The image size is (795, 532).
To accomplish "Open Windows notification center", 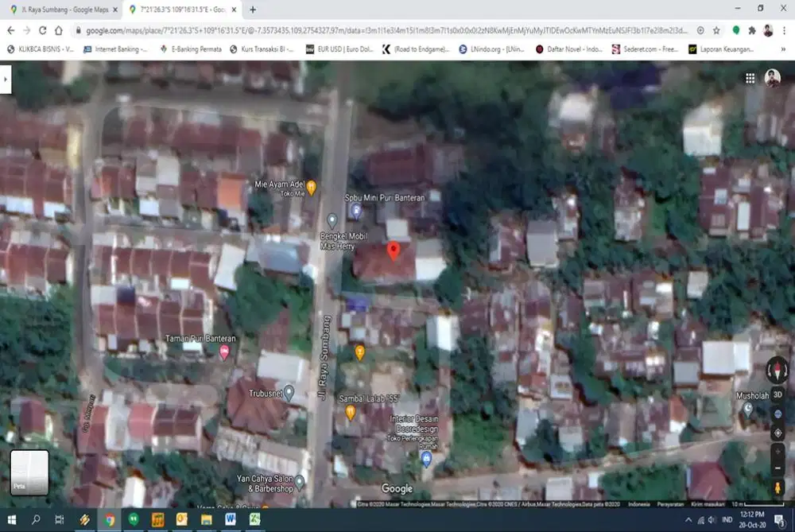I will coord(780,520).
